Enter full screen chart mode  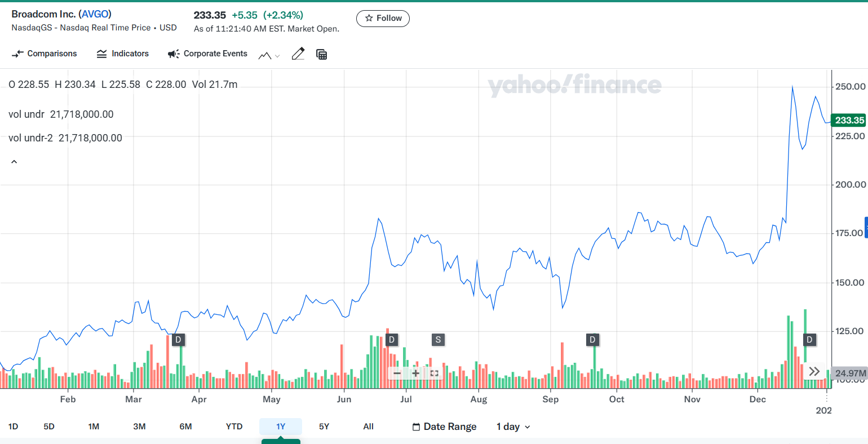pos(434,373)
